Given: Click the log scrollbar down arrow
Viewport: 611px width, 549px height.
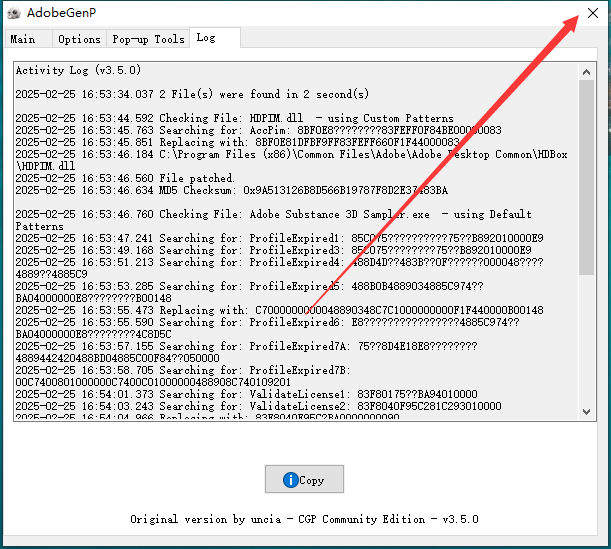Looking at the screenshot, I should pyautogui.click(x=586, y=411).
